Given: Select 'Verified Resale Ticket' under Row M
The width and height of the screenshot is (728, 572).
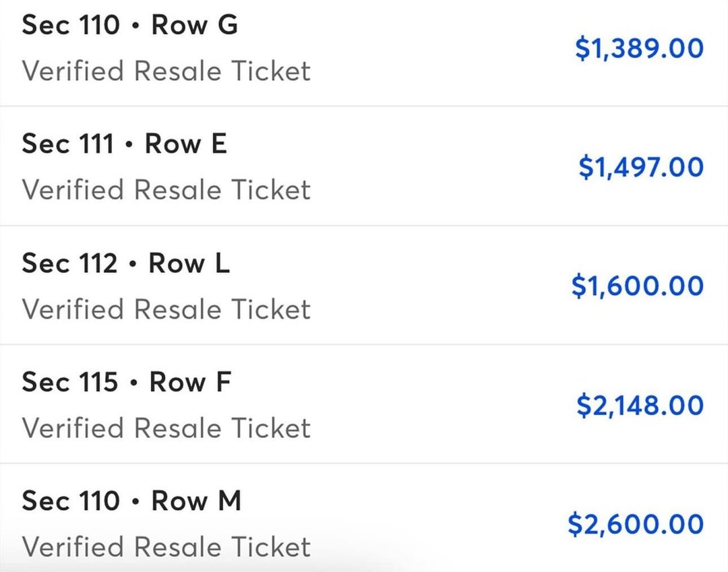Looking at the screenshot, I should pos(166,547).
